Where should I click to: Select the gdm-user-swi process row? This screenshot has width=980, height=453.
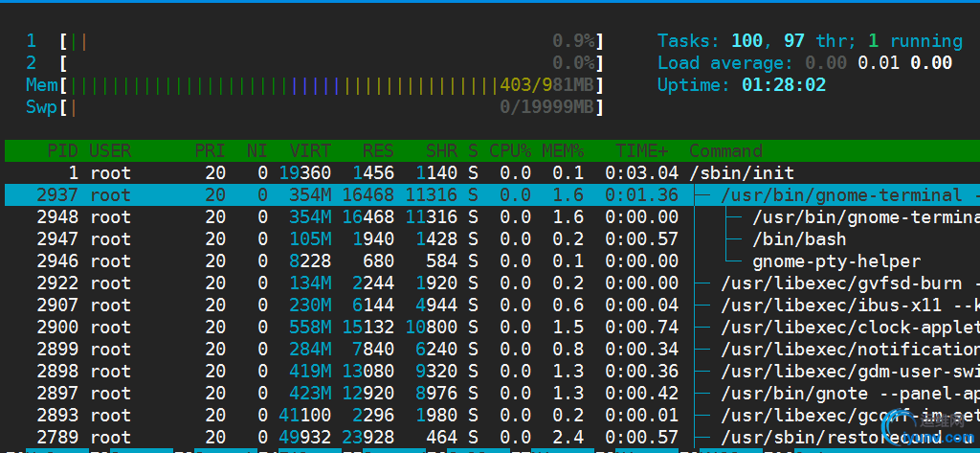click(x=493, y=372)
